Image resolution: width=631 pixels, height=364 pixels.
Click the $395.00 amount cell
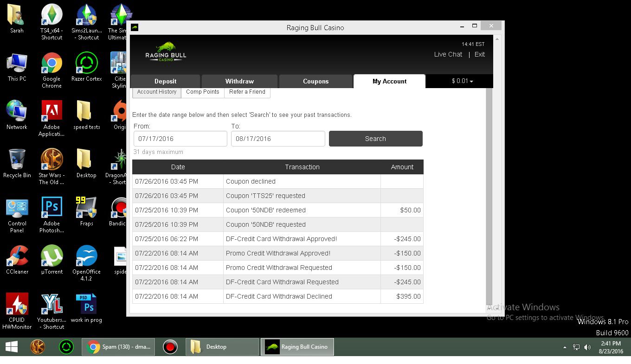click(x=402, y=296)
